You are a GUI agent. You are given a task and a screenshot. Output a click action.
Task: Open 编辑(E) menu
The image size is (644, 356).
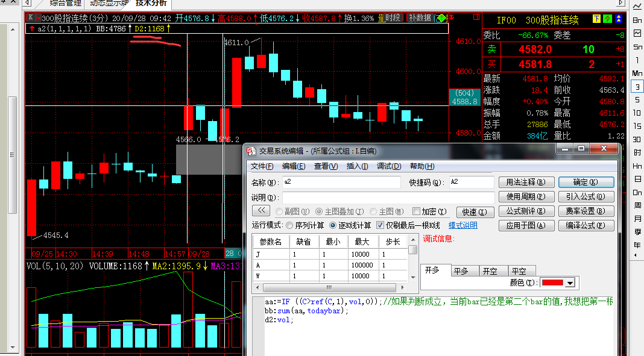294,166
